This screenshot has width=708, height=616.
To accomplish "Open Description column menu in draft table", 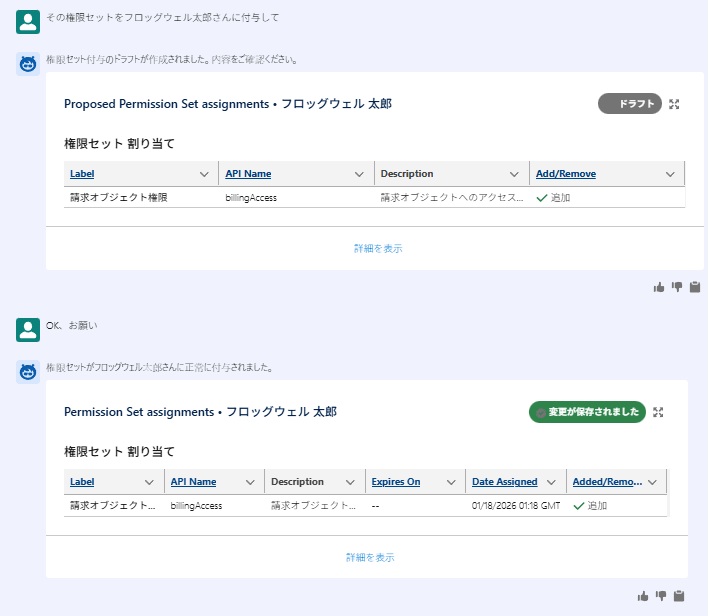I will [x=515, y=174].
